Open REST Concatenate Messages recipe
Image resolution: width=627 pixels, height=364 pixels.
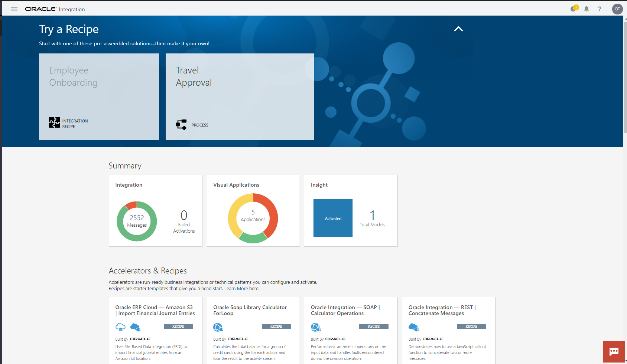tap(442, 310)
